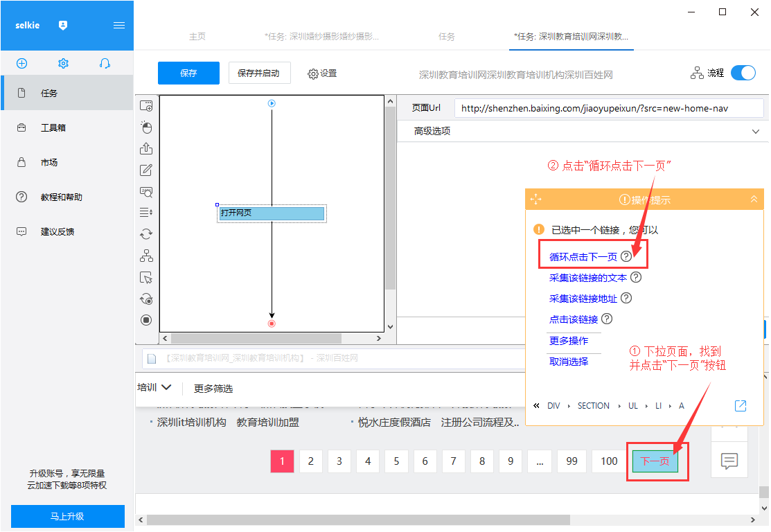The width and height of the screenshot is (771, 532).
Task: Collapse the 操作提示 panel
Action: 754,199
